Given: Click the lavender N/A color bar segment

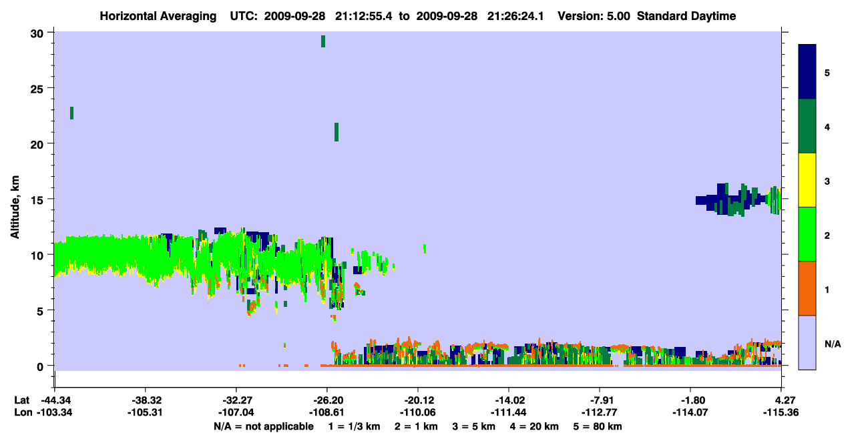Looking at the screenshot, I should point(807,342).
